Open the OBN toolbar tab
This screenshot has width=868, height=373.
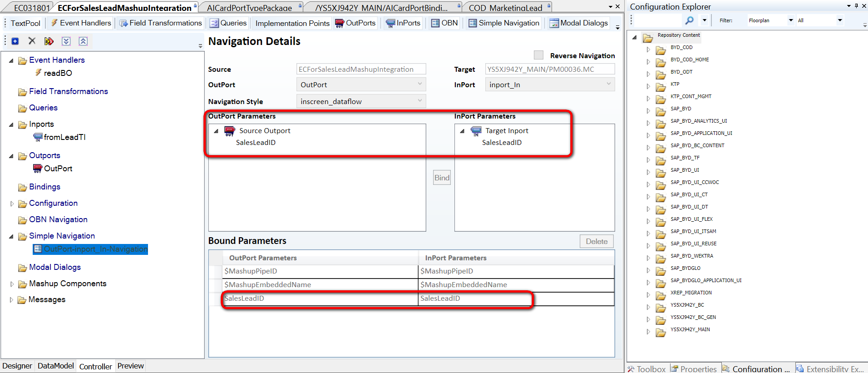[444, 23]
